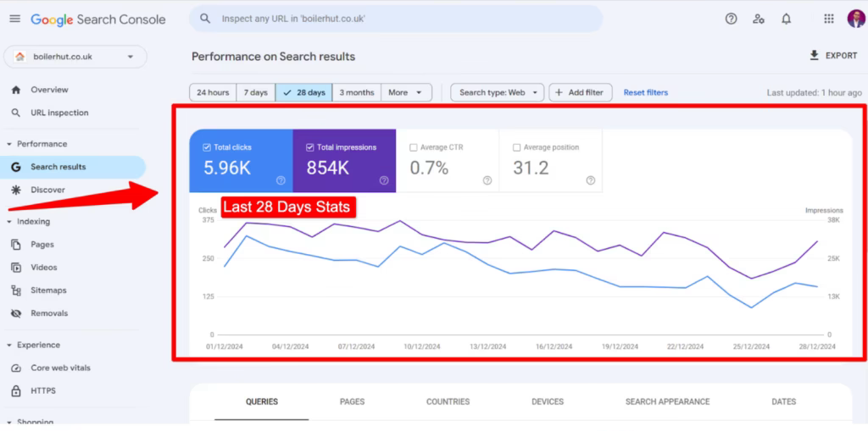This screenshot has height=431, width=868.
Task: Click the 5.96K total clicks value
Action: pyautogui.click(x=227, y=169)
